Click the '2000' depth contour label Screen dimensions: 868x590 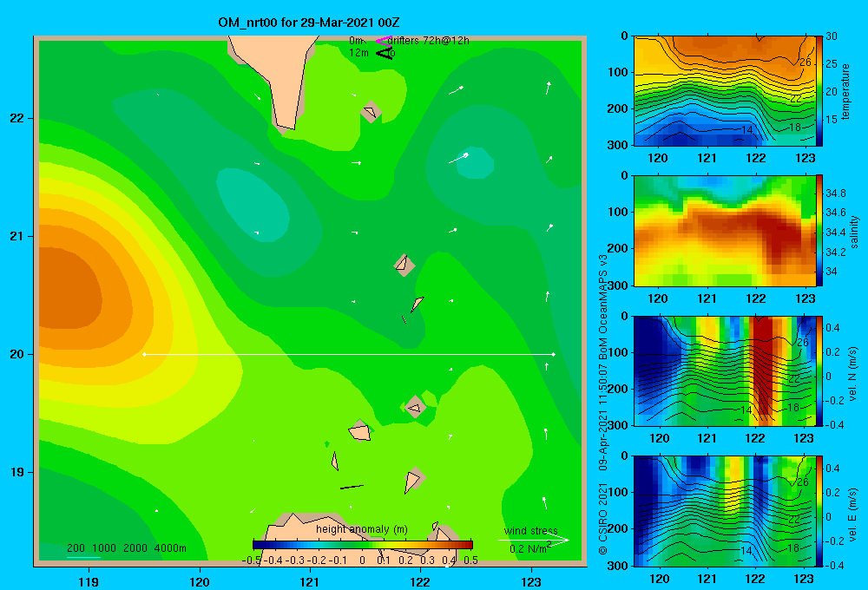[x=135, y=548]
